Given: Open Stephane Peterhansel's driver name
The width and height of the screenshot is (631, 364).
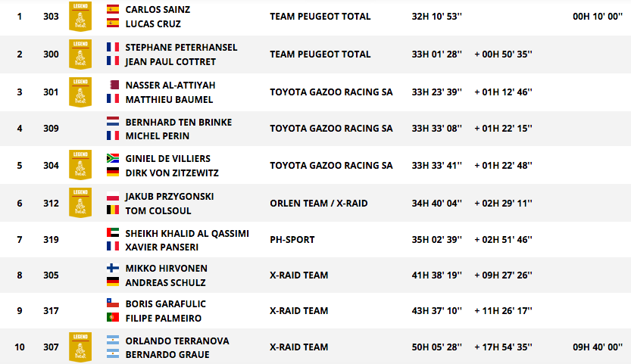Looking at the screenshot, I should [181, 48].
